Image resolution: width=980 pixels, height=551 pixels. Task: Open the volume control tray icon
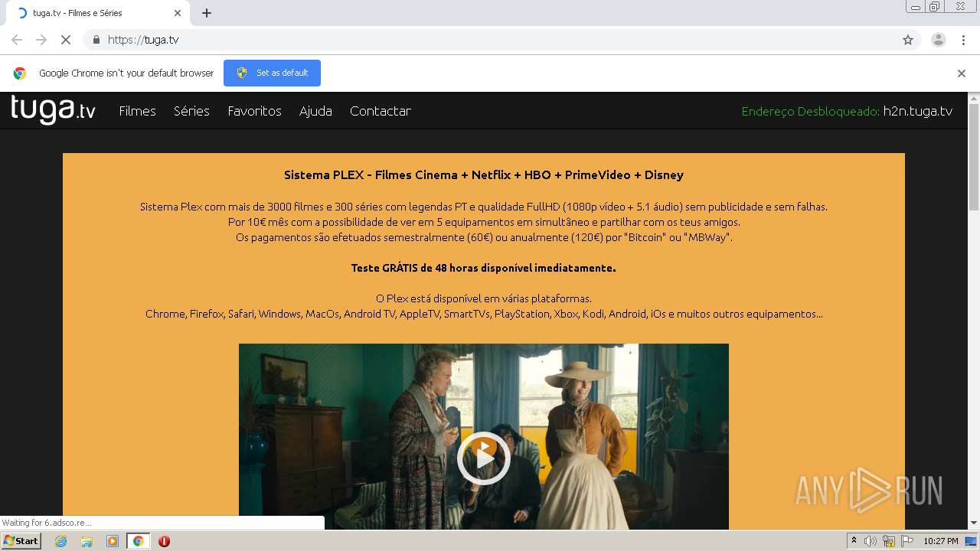point(871,541)
